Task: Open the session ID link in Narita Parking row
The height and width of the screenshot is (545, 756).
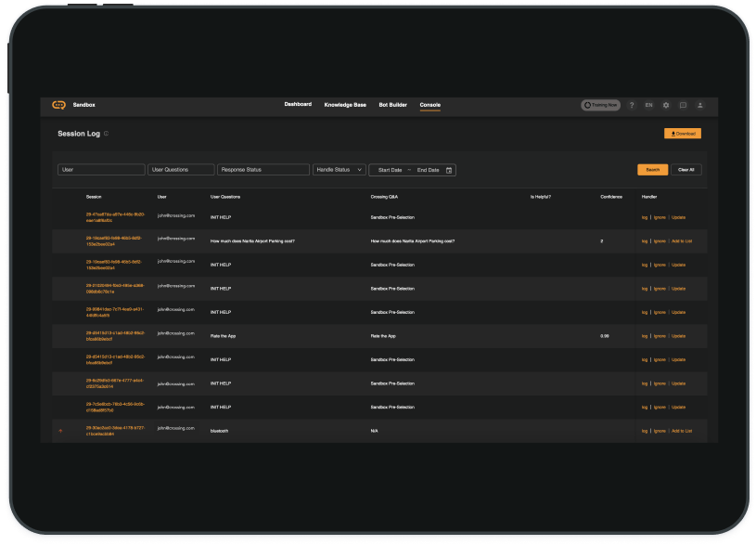Action: (114, 241)
